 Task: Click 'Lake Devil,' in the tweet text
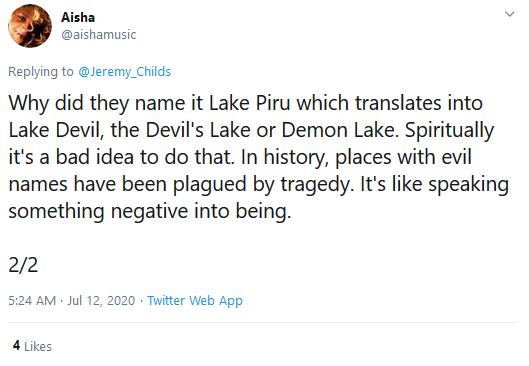point(56,130)
